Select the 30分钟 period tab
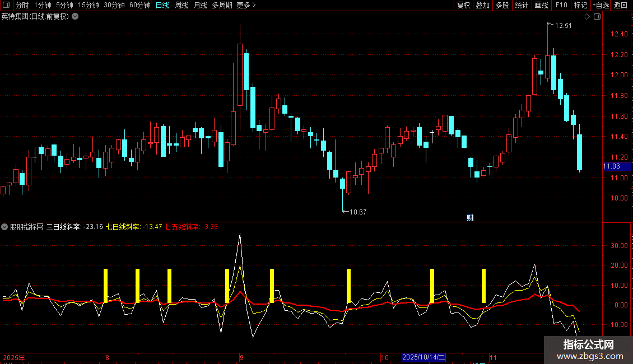Image resolution: width=633 pixels, height=364 pixels. coord(114,5)
